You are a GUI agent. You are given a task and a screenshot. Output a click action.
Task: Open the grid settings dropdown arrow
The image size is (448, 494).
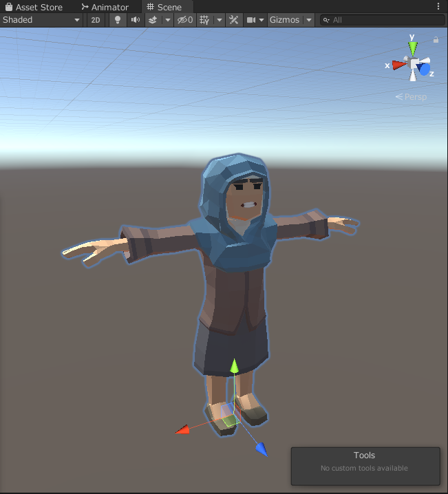click(220, 20)
